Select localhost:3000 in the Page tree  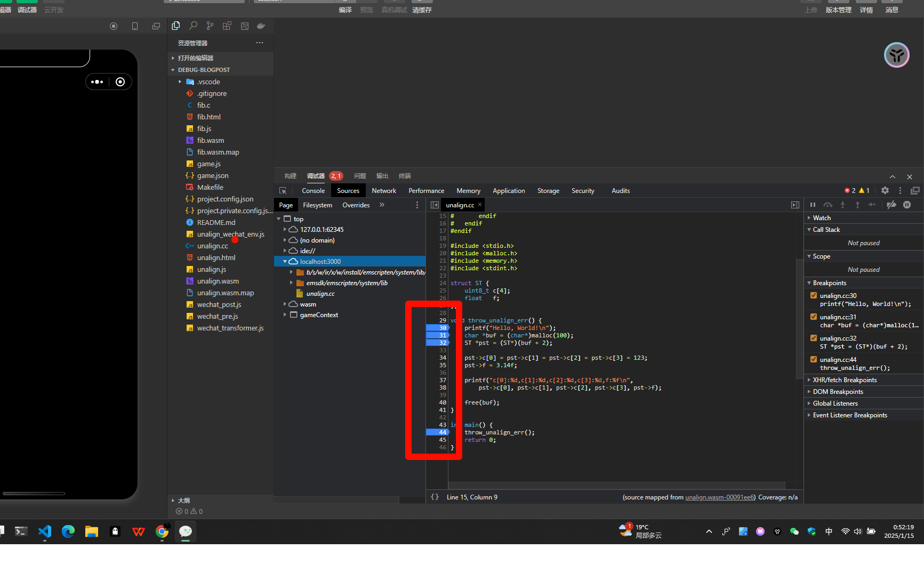coord(320,261)
